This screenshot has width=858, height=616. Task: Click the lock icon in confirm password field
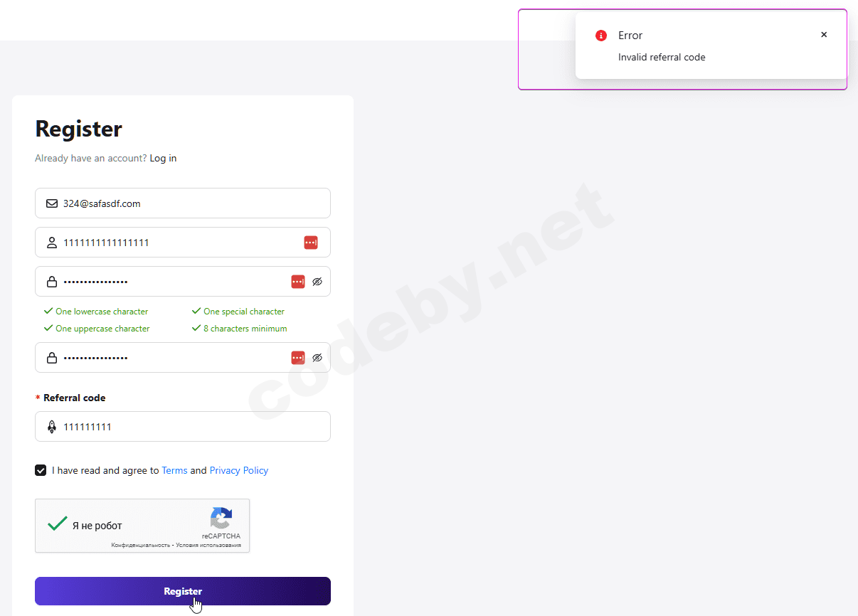[x=51, y=357]
